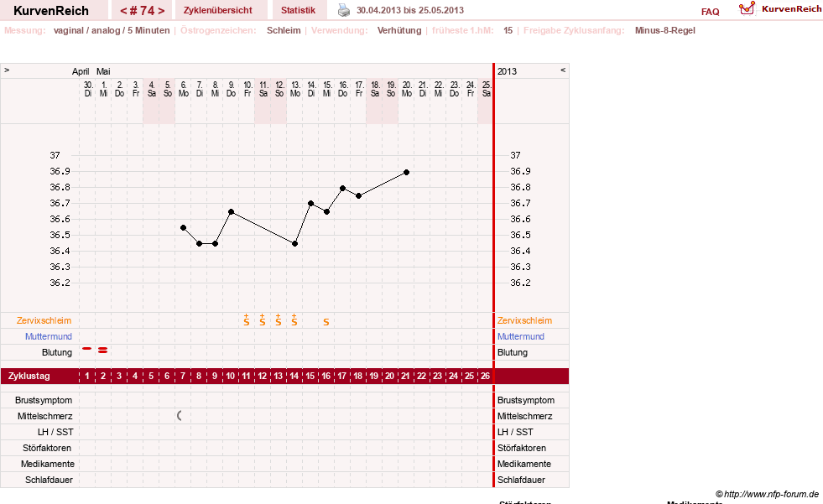The width and height of the screenshot is (823, 504).
Task: Open the FAQ link
Action: (710, 12)
